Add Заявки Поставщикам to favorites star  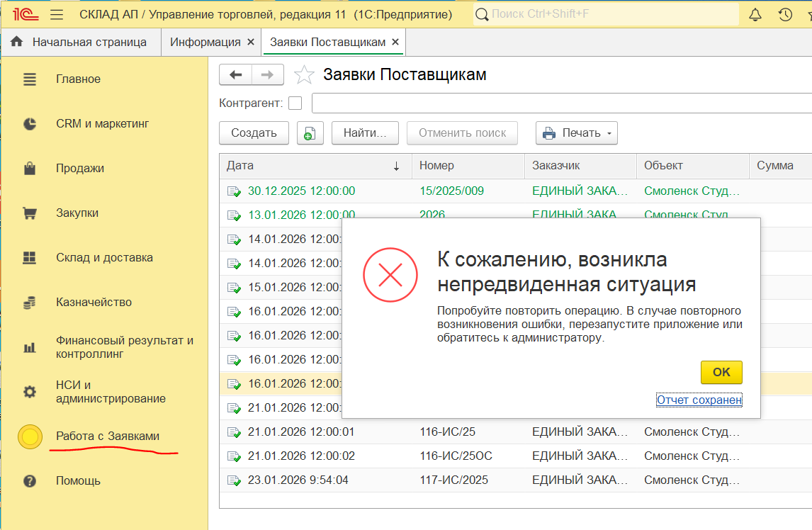(304, 74)
